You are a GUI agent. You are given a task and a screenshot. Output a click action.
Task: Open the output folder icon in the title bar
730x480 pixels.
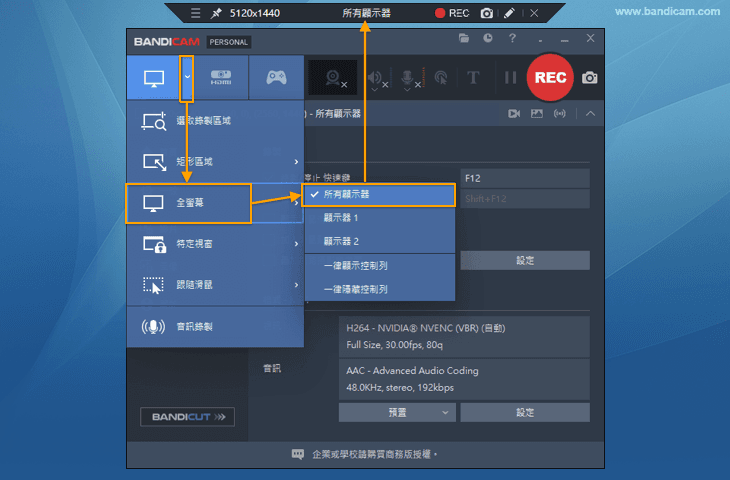coord(464,38)
